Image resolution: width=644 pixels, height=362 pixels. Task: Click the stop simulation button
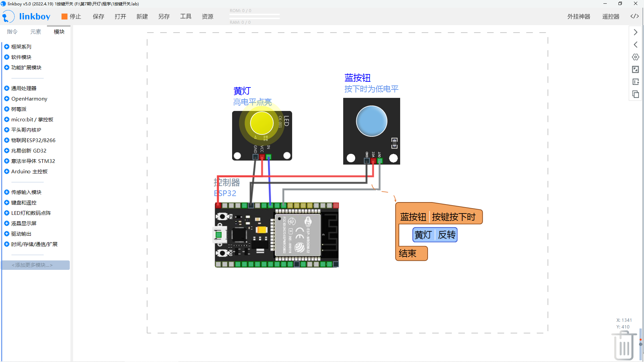point(71,16)
